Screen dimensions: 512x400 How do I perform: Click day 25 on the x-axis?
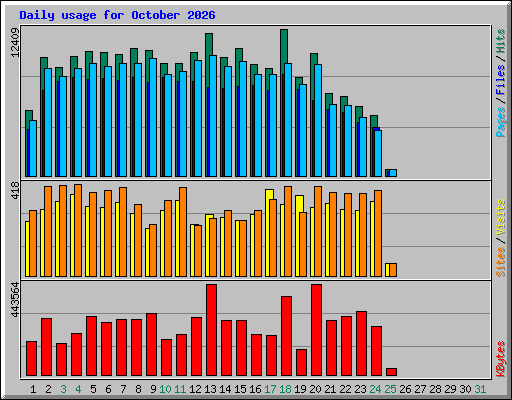coord(390,389)
